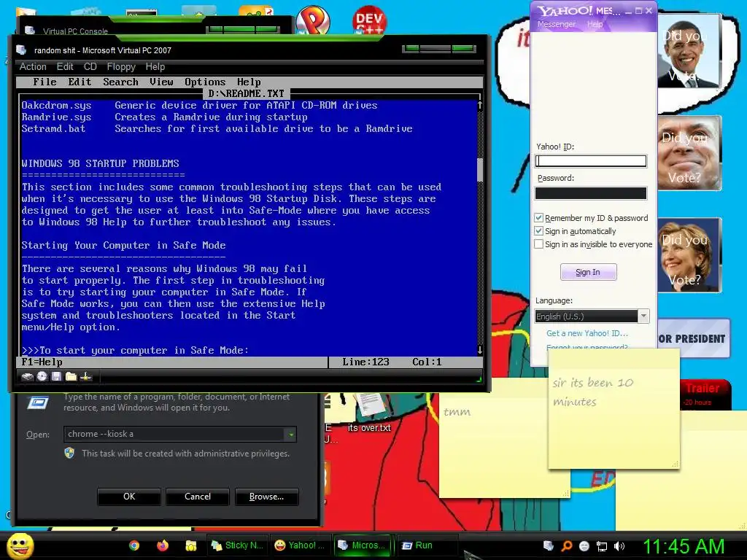Screen dimensions: 747x560
Task: Open the Action menu in Virtual PC
Action: point(33,66)
